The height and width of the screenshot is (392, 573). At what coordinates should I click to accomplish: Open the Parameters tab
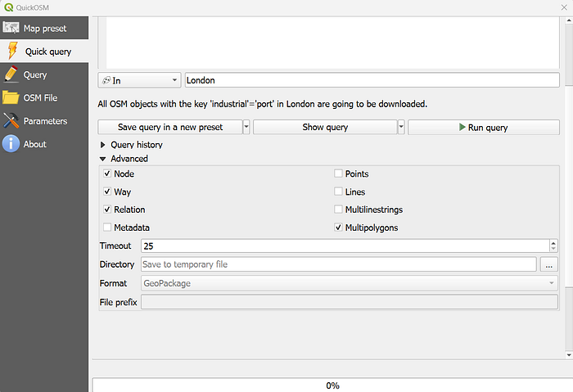tap(44, 121)
